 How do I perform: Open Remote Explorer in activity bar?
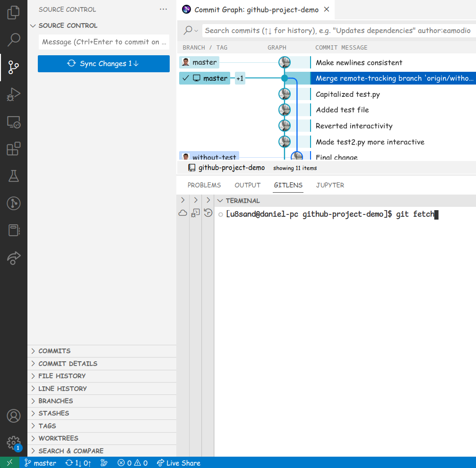pyautogui.click(x=14, y=122)
